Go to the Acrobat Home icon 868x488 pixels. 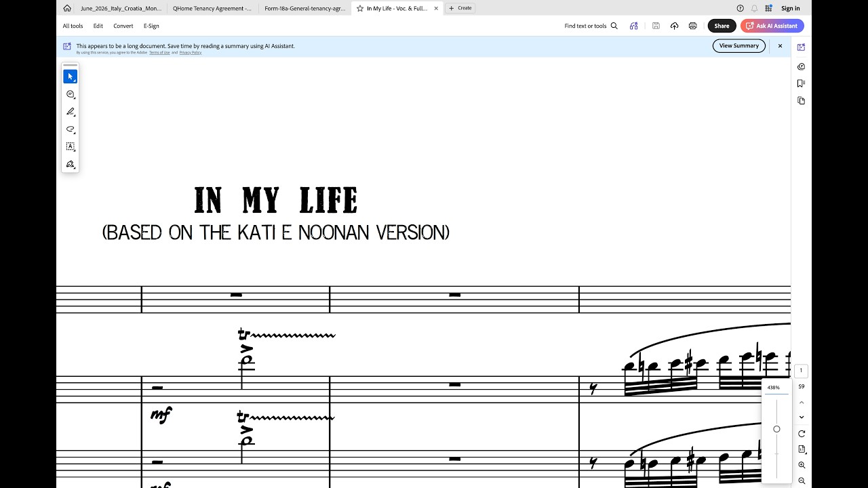66,8
